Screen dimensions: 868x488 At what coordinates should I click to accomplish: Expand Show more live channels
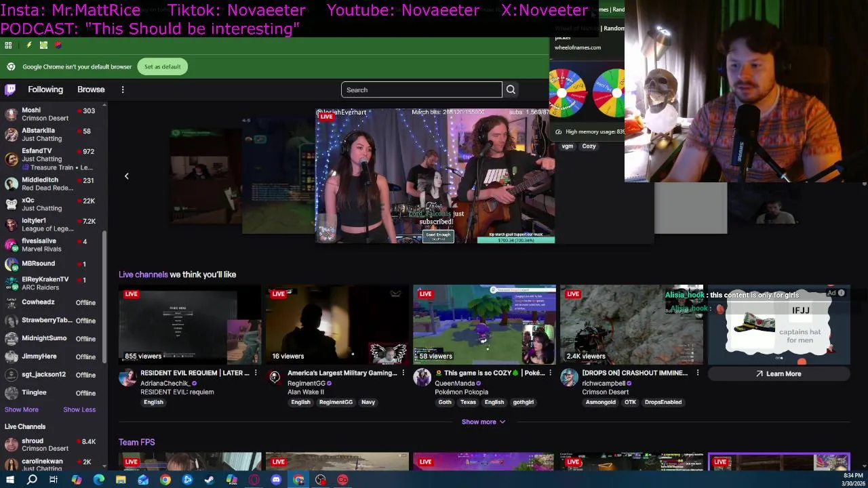[484, 422]
